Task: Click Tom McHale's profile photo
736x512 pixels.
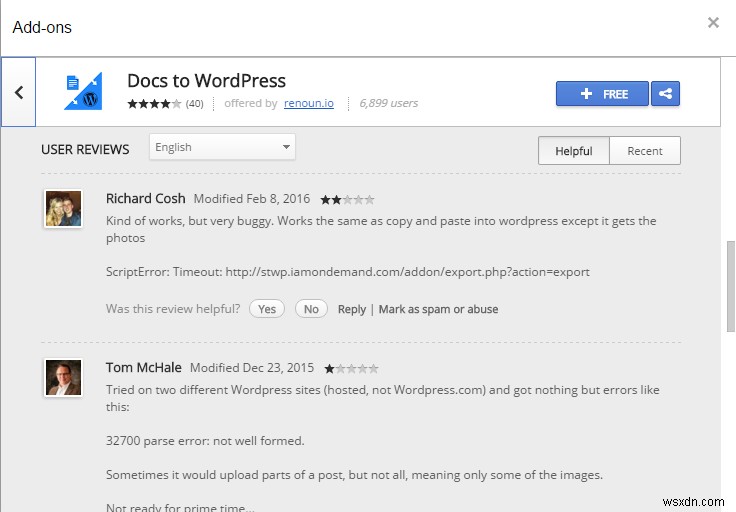Action: point(63,377)
